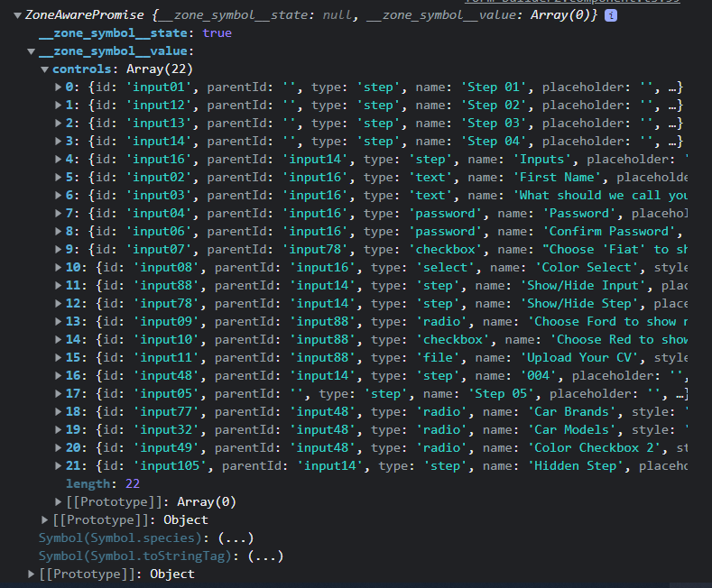
Task: Click the 'Car Brands' name value
Action: (x=572, y=412)
